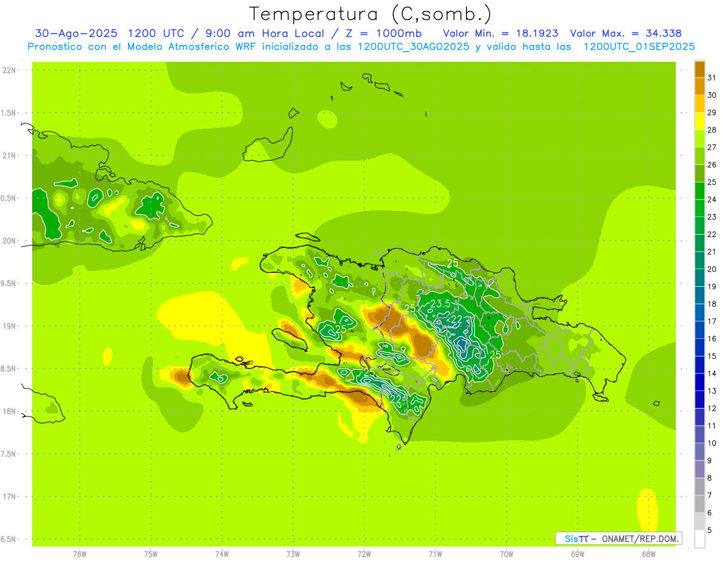Screen dimensions: 728x562
Task: Click the "8" value on the color scale
Action: [x=710, y=478]
